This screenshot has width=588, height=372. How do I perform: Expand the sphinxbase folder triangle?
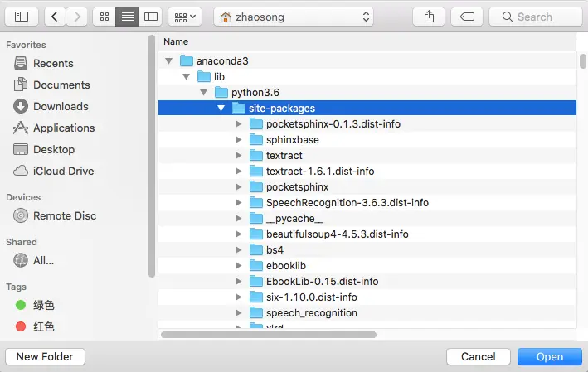click(x=238, y=139)
